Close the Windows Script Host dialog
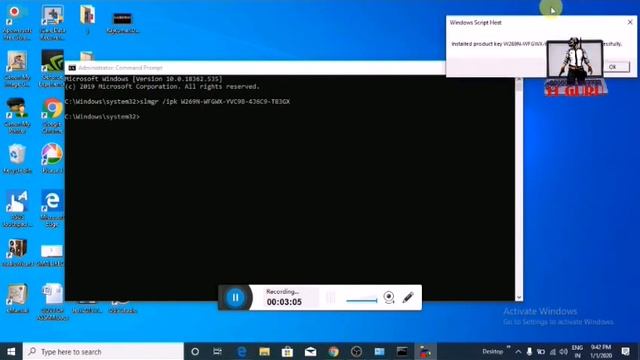 pos(630,22)
